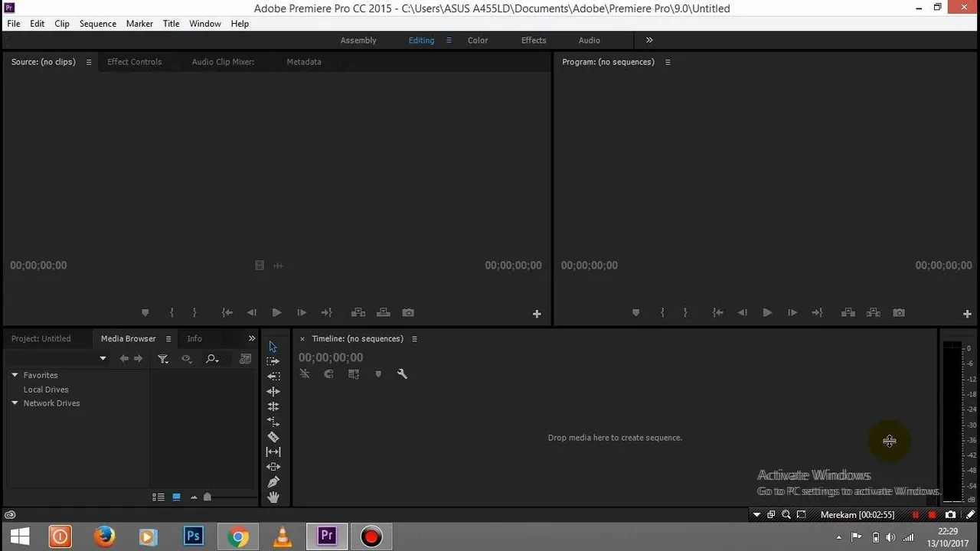Viewport: 980px width, 551px height.
Task: Open Timeline panel menu
Action: (414, 339)
